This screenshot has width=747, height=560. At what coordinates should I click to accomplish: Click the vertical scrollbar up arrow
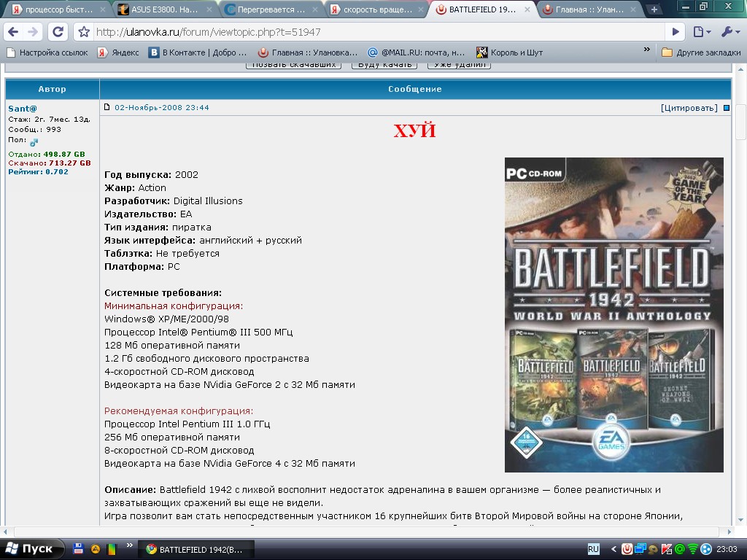coord(741,69)
